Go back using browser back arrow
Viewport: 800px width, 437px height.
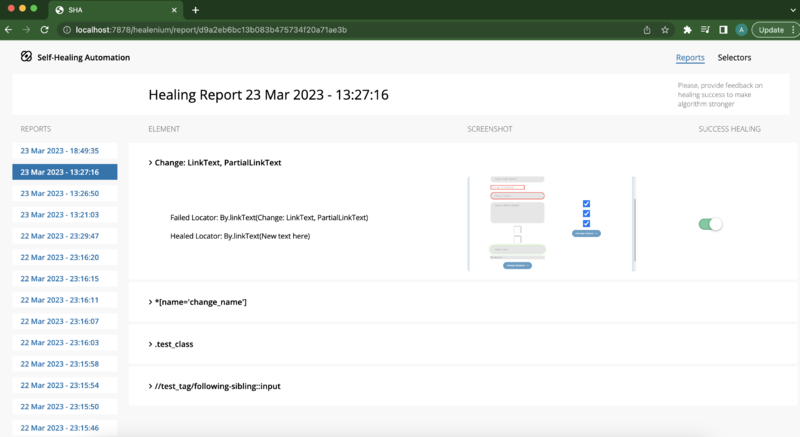click(9, 30)
